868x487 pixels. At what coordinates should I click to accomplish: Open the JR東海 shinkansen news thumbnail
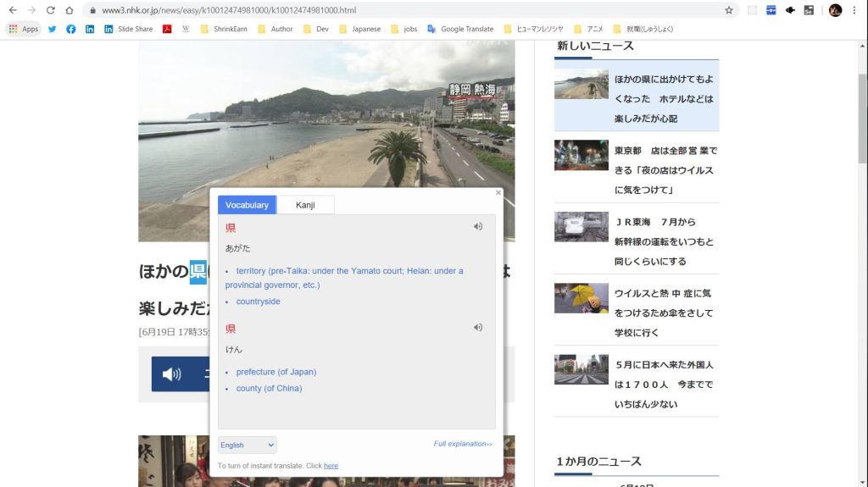[x=581, y=227]
